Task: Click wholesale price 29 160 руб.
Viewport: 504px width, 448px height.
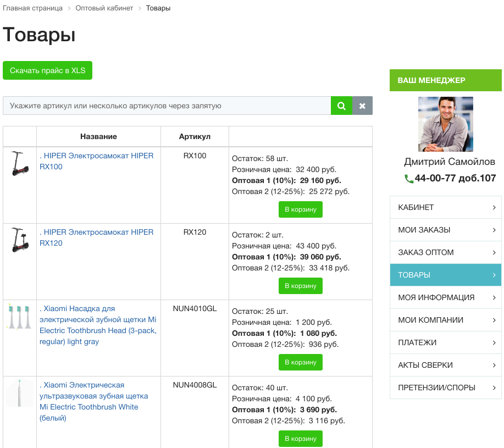Action: [x=320, y=181]
